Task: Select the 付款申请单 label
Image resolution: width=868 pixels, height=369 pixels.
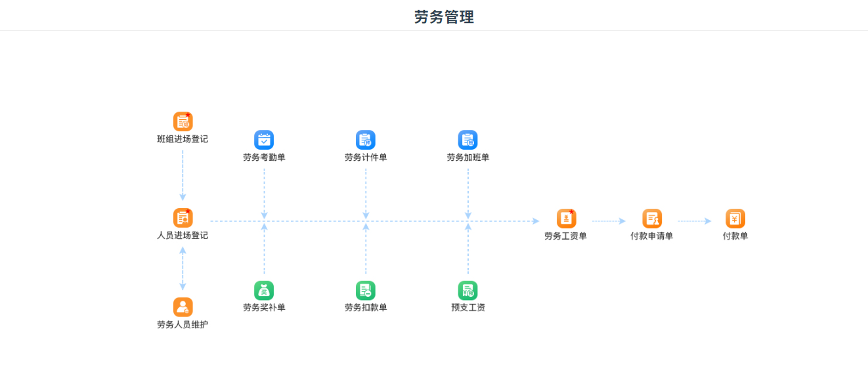Action: click(652, 236)
